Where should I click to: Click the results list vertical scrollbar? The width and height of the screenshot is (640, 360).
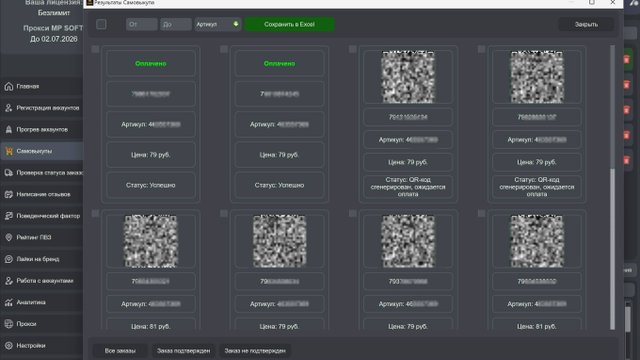coord(612,187)
